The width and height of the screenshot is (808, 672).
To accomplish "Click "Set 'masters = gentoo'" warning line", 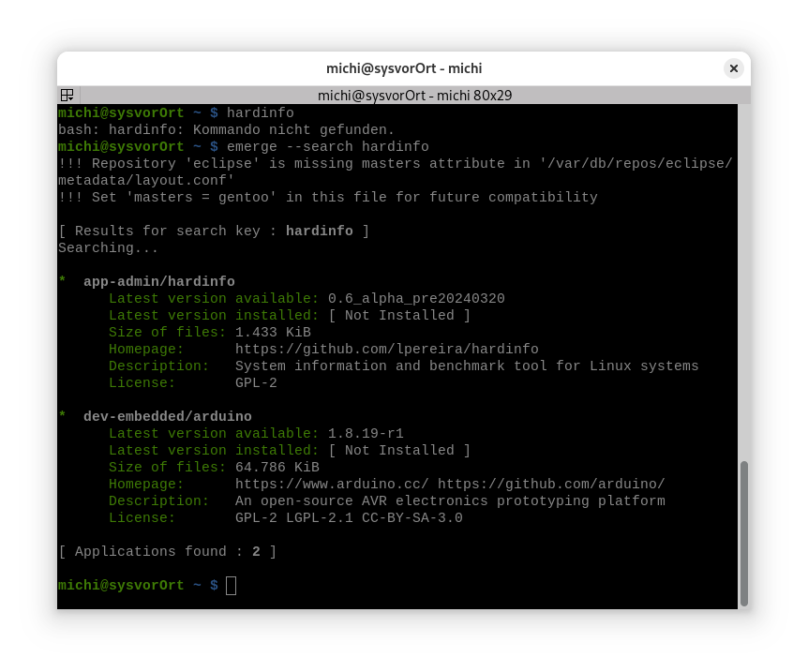I will pyautogui.click(x=328, y=198).
